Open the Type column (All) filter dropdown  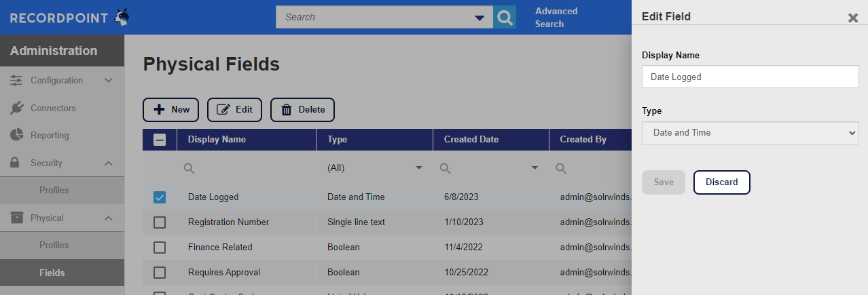pos(418,168)
